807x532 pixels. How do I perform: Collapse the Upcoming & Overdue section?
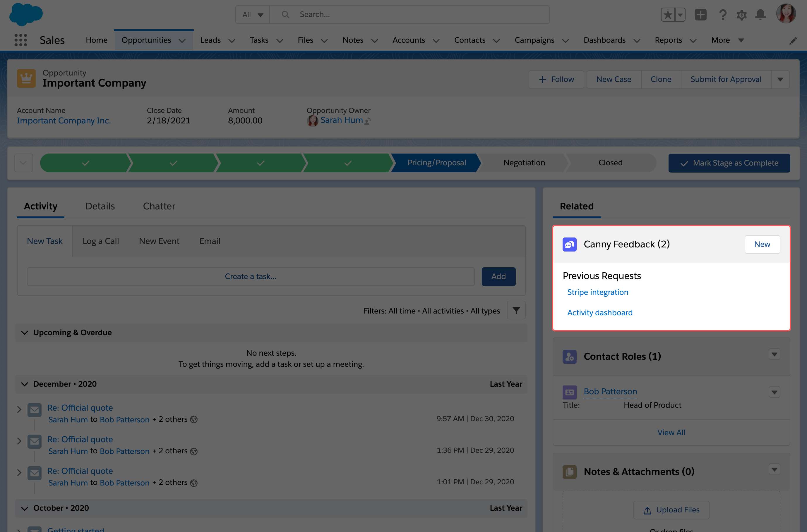pos(25,333)
